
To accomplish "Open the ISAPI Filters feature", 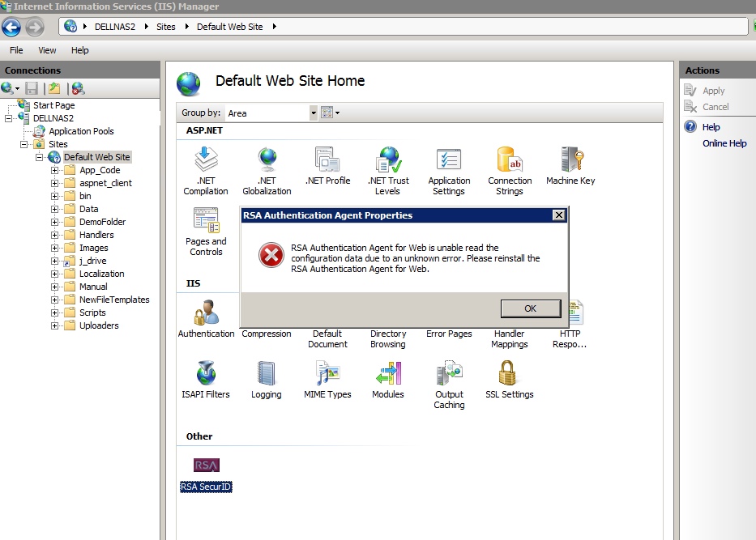I will (x=206, y=375).
